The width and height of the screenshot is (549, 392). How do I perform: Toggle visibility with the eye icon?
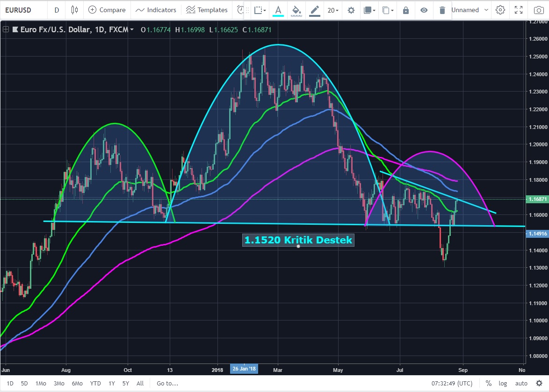pyautogui.click(x=424, y=10)
